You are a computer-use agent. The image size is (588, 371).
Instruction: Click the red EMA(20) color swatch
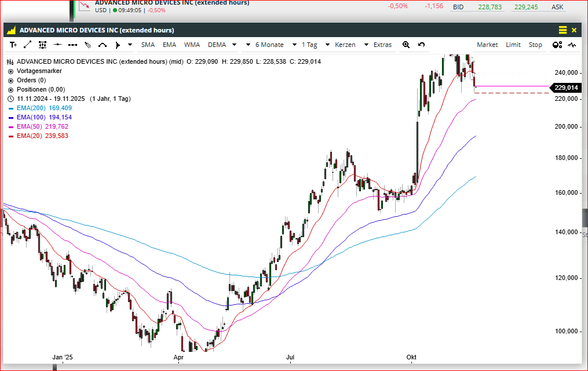click(x=11, y=136)
